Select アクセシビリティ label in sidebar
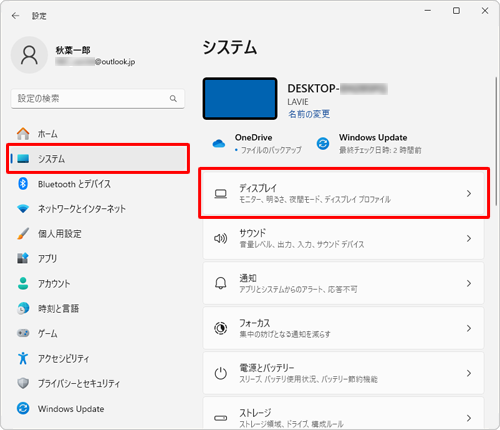The height and width of the screenshot is (430, 500). (x=63, y=358)
